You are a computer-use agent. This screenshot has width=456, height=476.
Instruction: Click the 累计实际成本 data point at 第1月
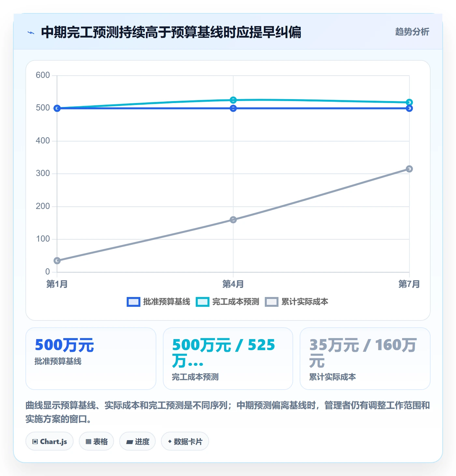click(57, 260)
